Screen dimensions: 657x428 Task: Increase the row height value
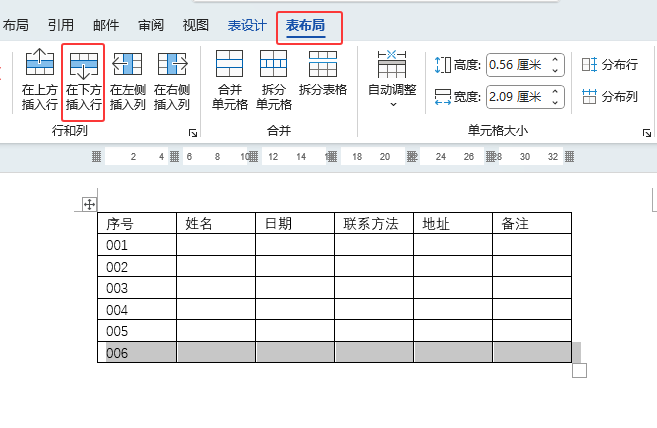555,60
